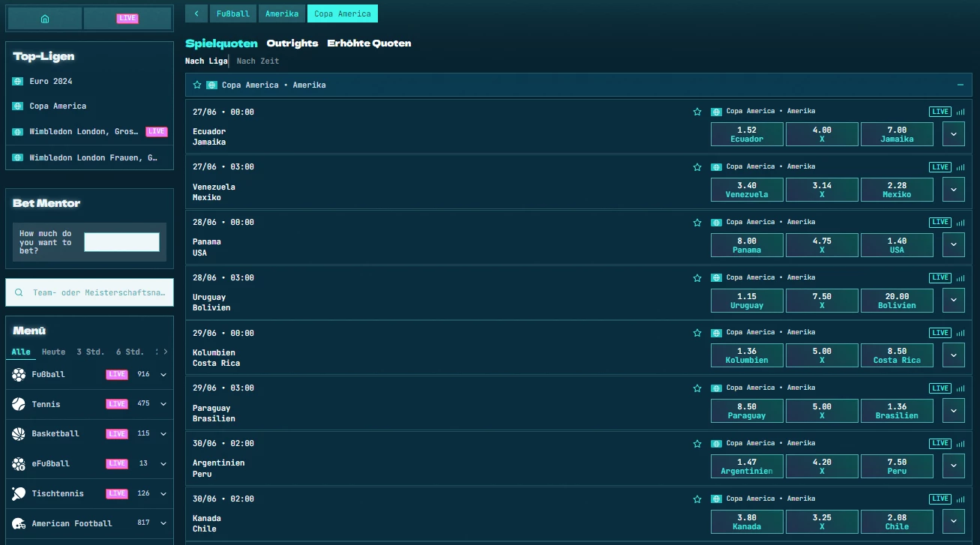Star the Panama vs USA match
The height and width of the screenshot is (545, 980).
tap(697, 223)
